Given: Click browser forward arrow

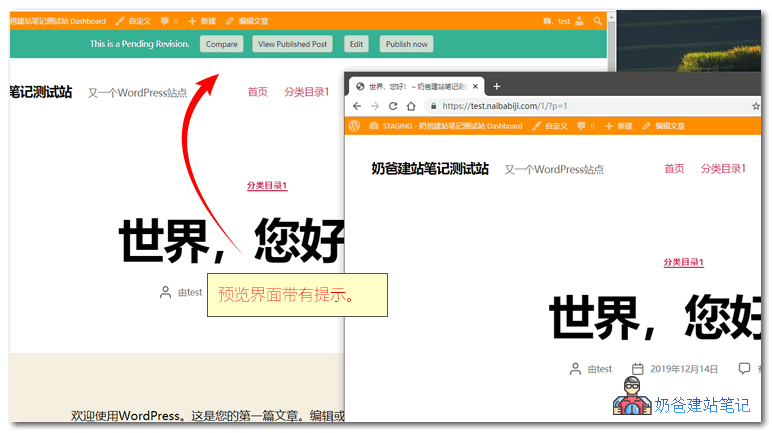Looking at the screenshot, I should coord(375,106).
